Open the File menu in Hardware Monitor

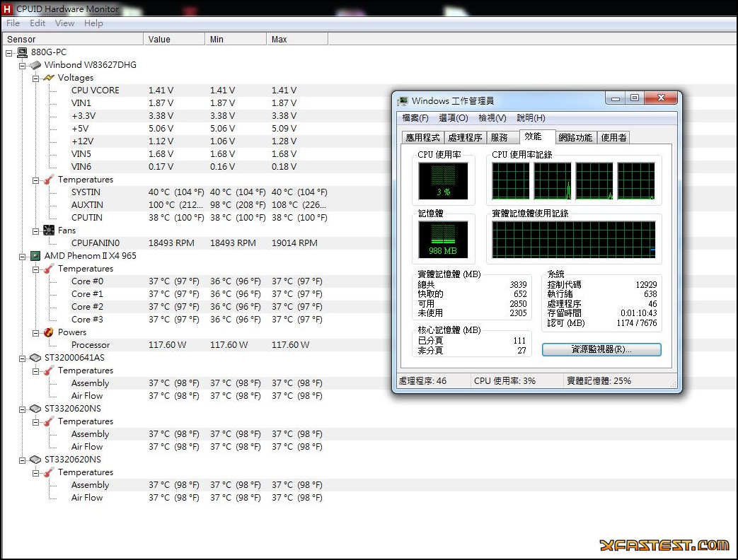pos(13,23)
